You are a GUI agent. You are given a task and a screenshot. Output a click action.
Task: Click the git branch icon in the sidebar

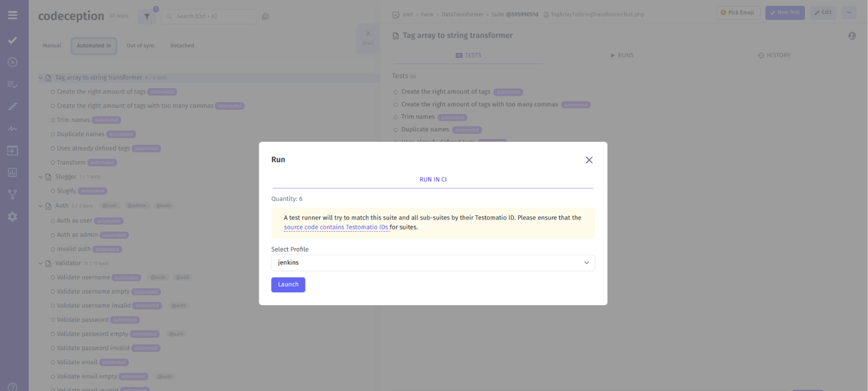[13, 194]
